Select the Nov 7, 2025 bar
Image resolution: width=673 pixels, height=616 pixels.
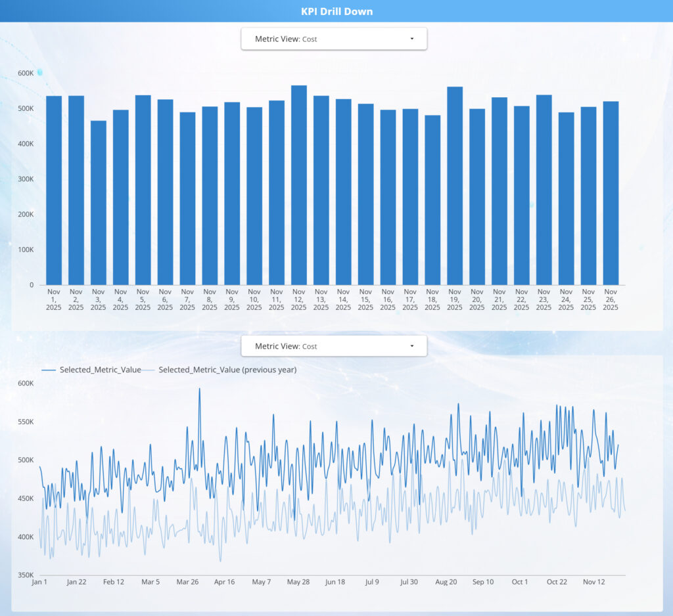[x=187, y=198]
